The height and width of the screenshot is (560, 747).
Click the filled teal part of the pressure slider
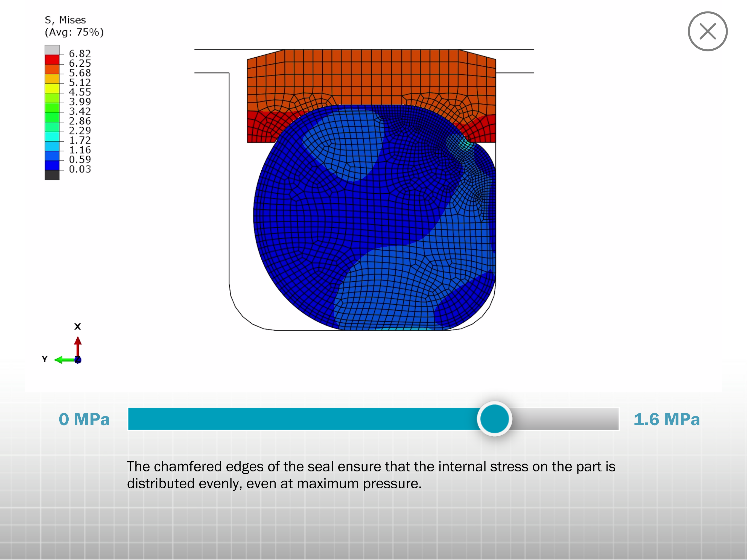[302, 419]
